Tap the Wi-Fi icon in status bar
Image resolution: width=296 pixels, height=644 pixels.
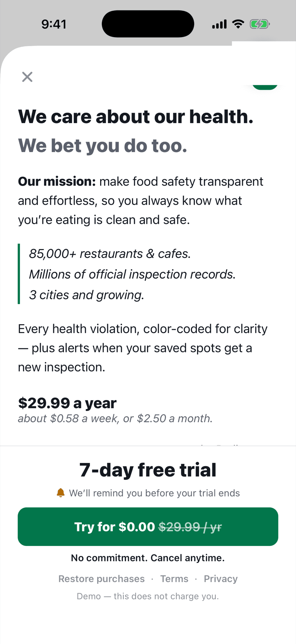[x=238, y=24]
